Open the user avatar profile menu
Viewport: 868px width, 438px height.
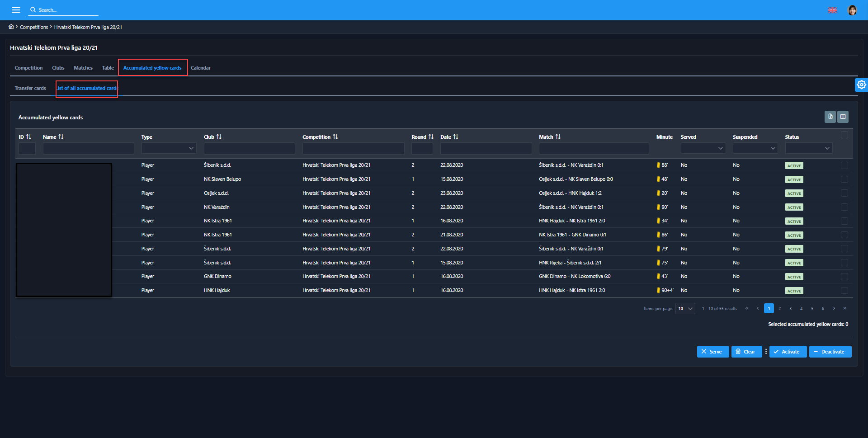click(x=852, y=10)
